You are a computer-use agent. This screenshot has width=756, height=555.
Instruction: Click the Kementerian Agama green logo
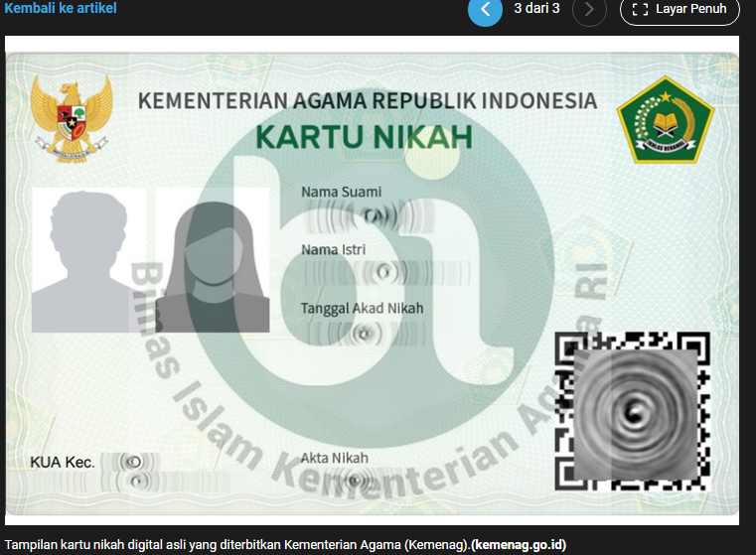click(666, 120)
